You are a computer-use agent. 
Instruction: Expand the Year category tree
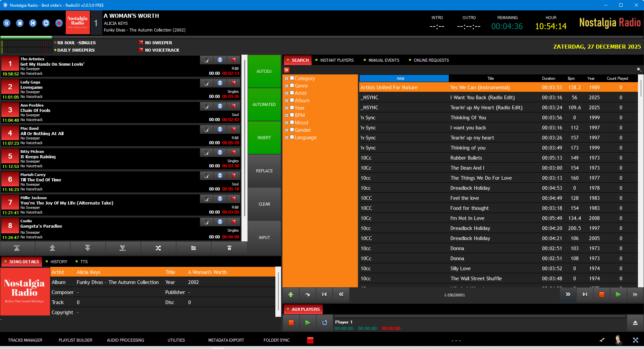click(x=287, y=108)
